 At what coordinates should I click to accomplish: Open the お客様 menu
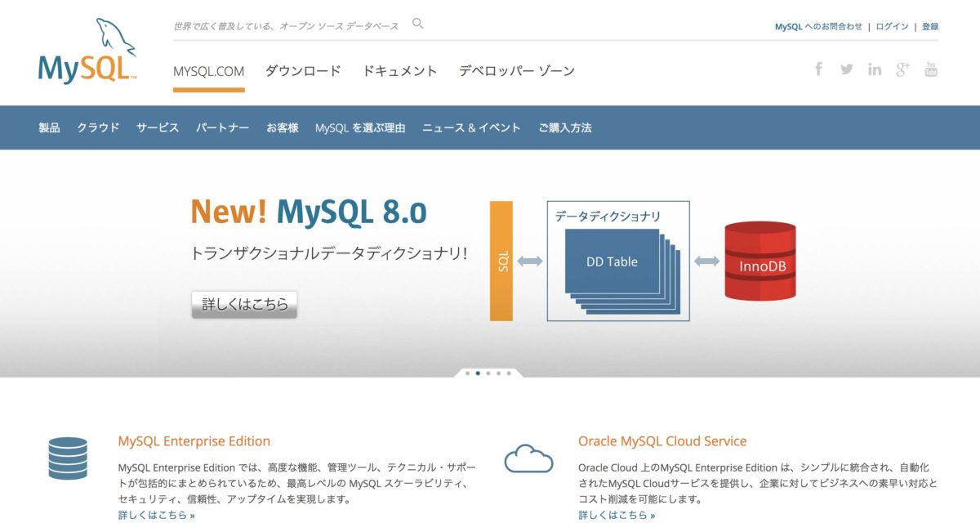tap(283, 127)
